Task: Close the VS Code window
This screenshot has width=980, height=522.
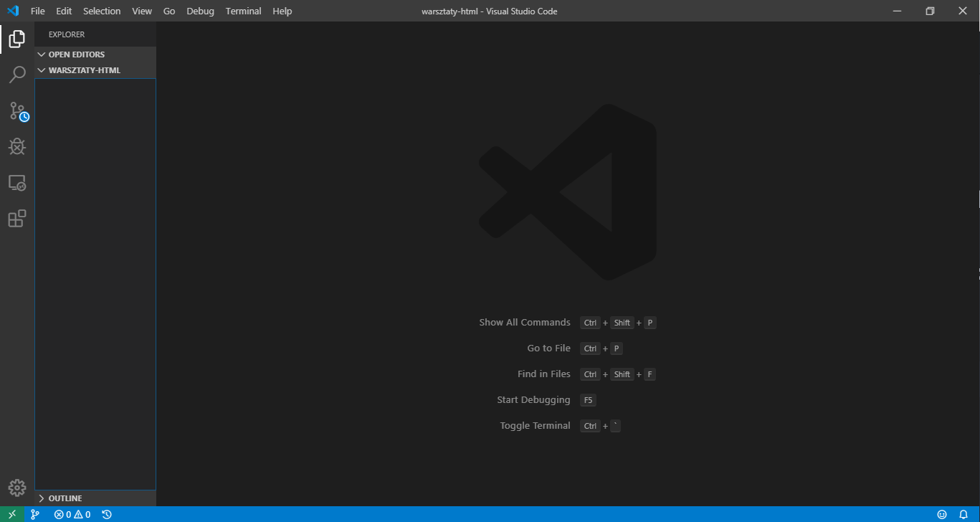Action: [x=963, y=11]
